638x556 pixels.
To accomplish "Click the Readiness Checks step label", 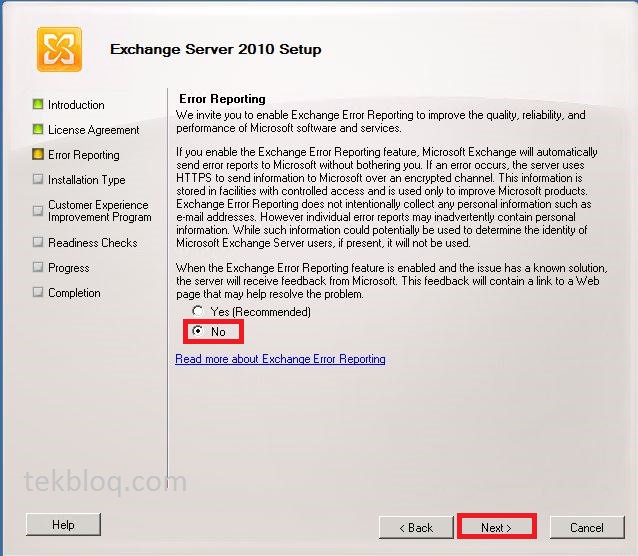I will coord(93,243).
